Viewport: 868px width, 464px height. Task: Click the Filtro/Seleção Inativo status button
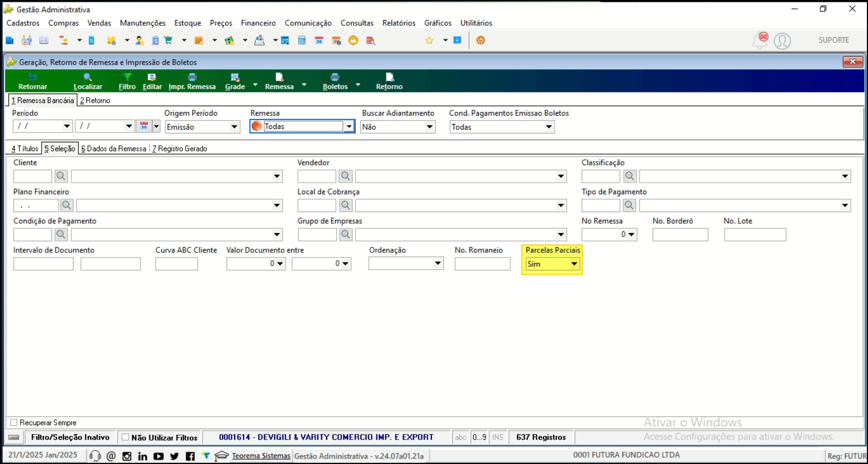70,437
